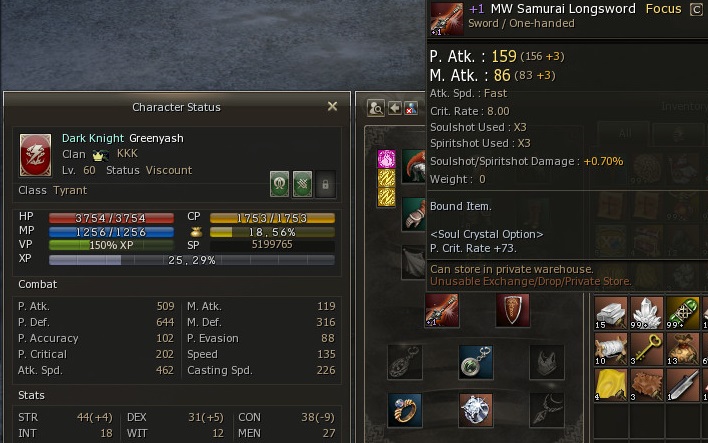The image size is (708, 443).
Task: Close the Character Status window
Action: [x=332, y=106]
